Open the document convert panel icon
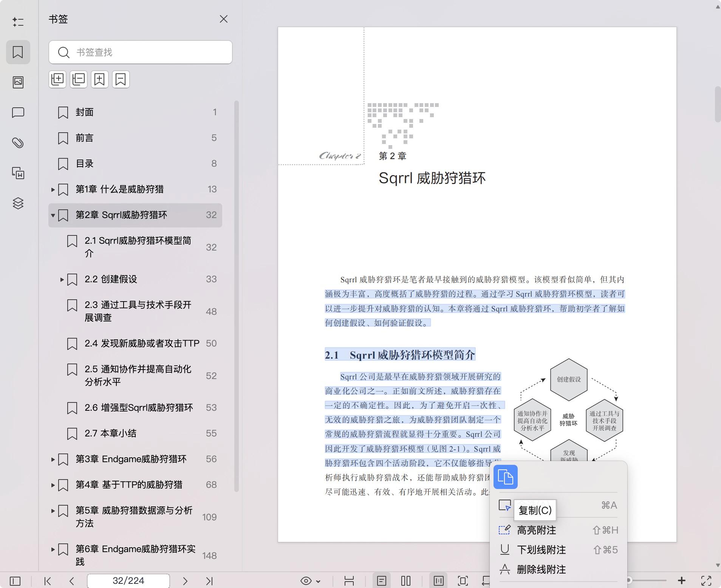The image size is (721, 588). pos(18,173)
